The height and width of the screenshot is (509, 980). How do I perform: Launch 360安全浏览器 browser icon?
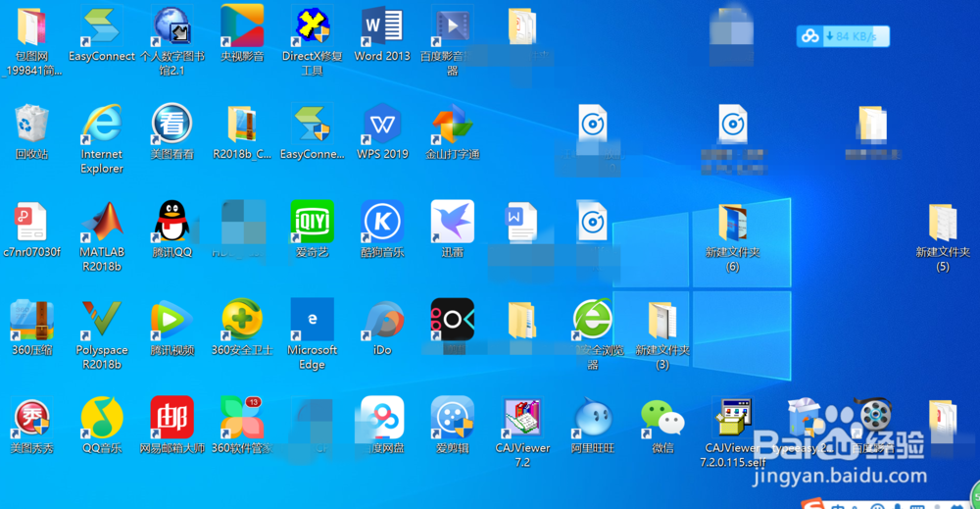click(593, 320)
